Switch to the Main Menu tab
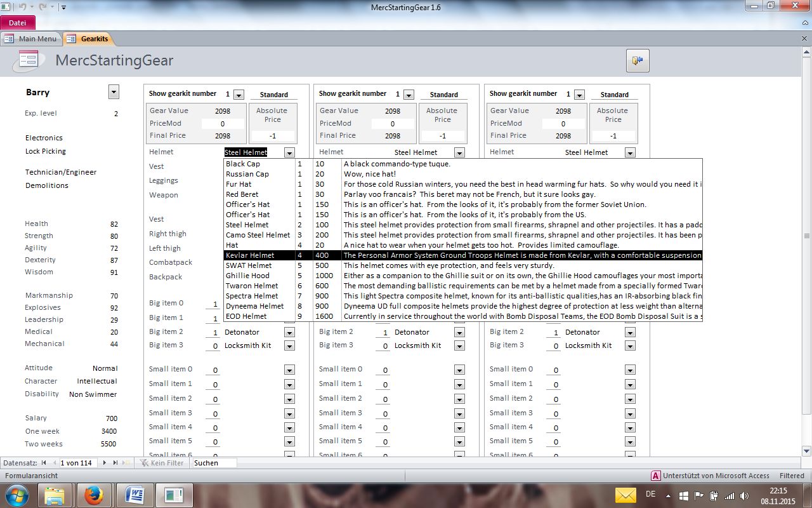 tap(32, 39)
